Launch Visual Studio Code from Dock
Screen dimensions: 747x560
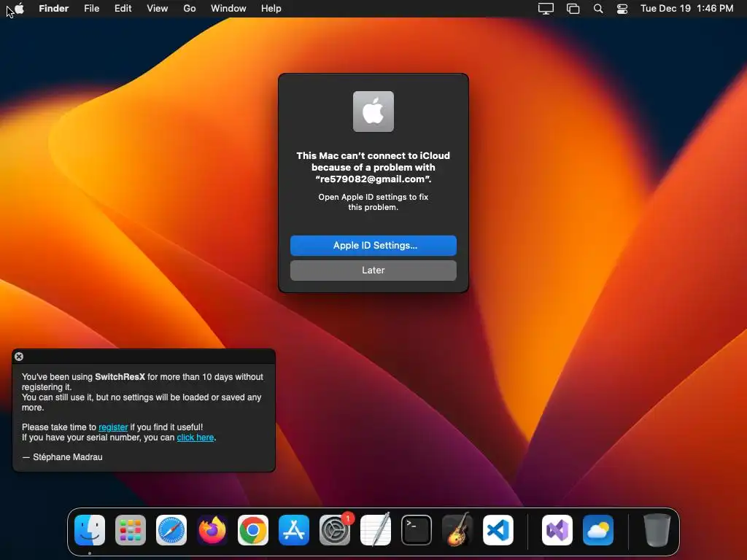[x=498, y=530]
